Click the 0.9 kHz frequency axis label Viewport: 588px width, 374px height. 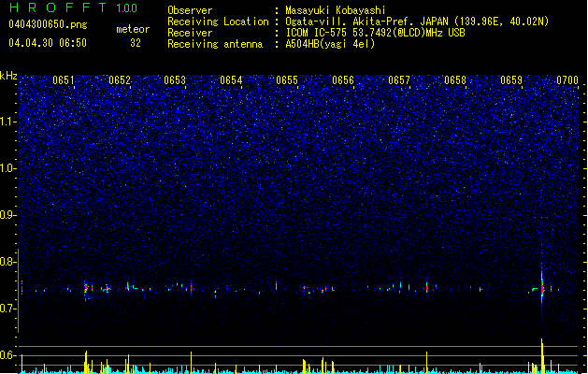click(8, 215)
